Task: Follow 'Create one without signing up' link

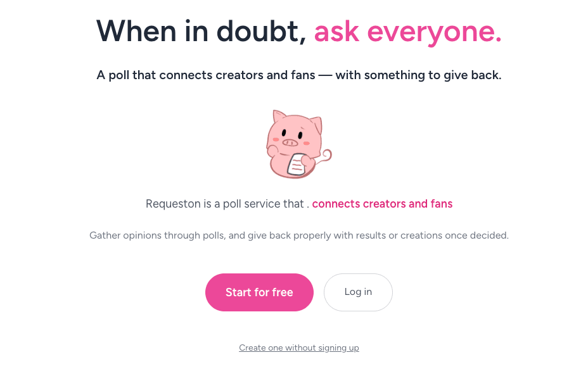Action: click(x=299, y=347)
